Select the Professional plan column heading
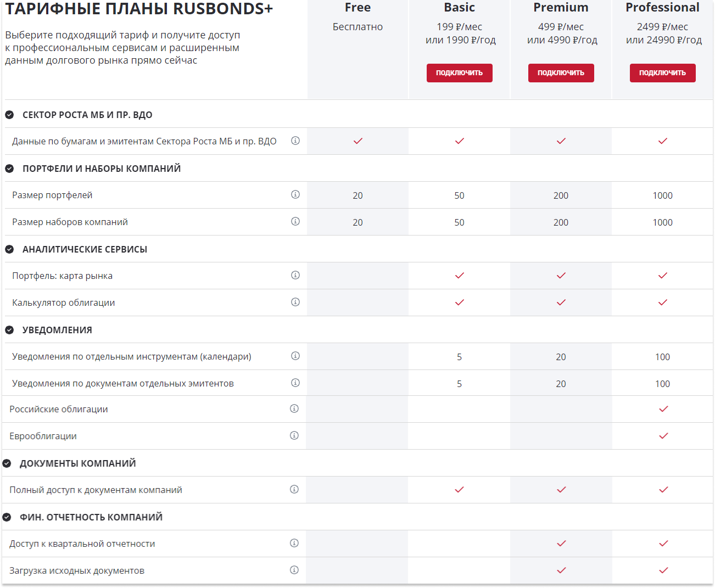Image resolution: width=715 pixels, height=588 pixels. click(663, 8)
